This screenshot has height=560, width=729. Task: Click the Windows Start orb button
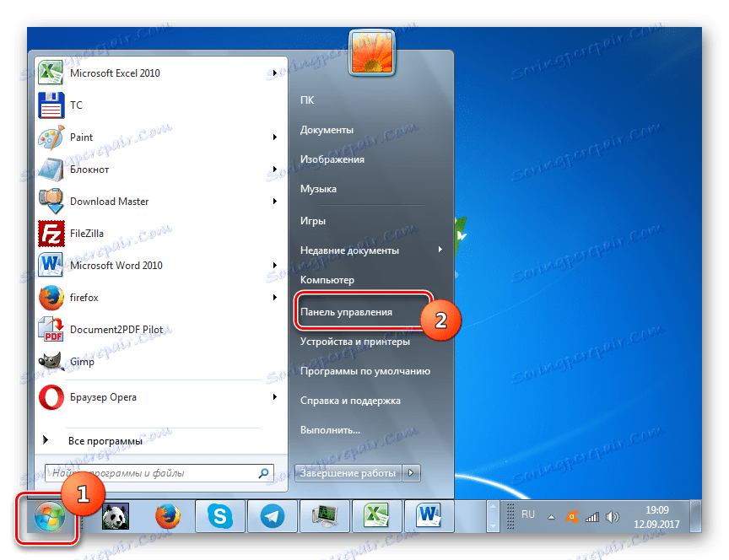[49, 517]
